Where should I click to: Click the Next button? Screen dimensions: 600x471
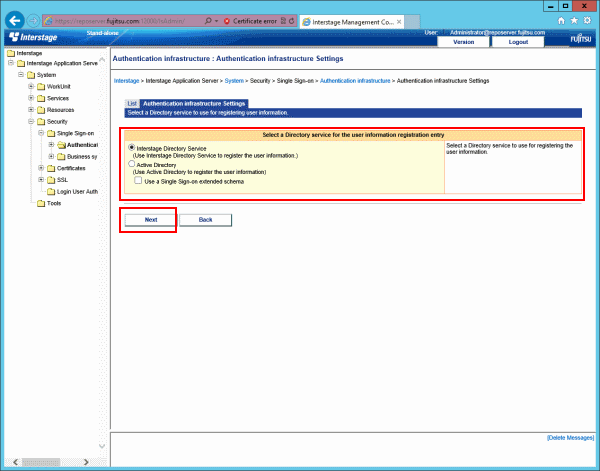(151, 220)
